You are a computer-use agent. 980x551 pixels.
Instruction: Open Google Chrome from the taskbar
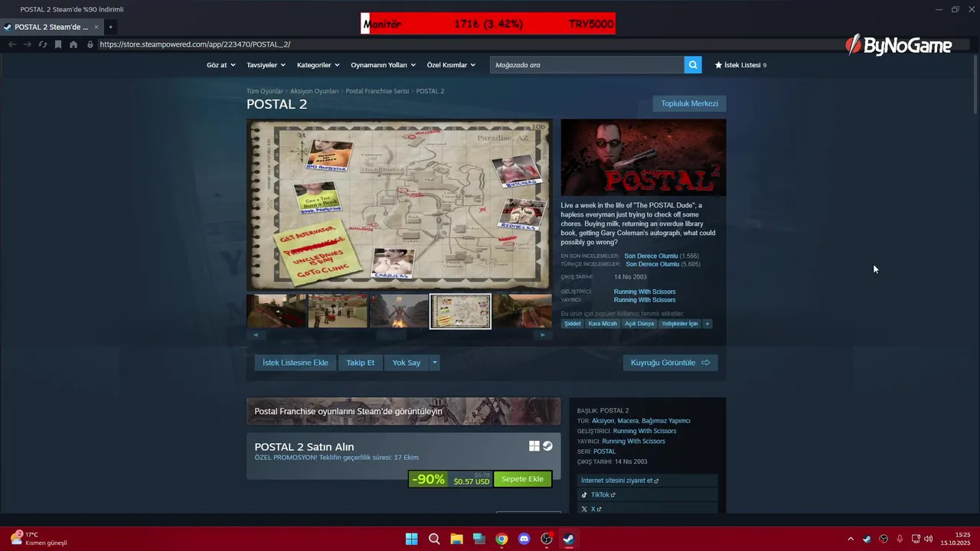tap(501, 539)
